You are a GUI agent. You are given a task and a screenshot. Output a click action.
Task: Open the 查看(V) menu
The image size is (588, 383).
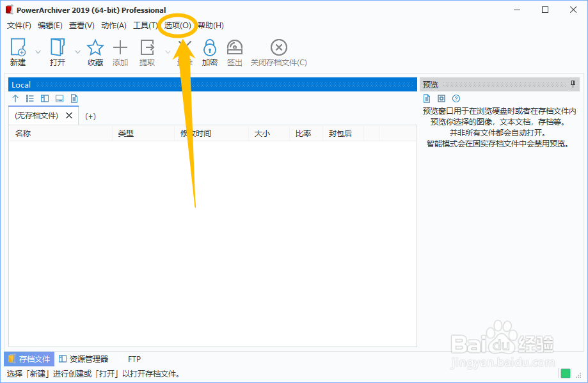[81, 26]
